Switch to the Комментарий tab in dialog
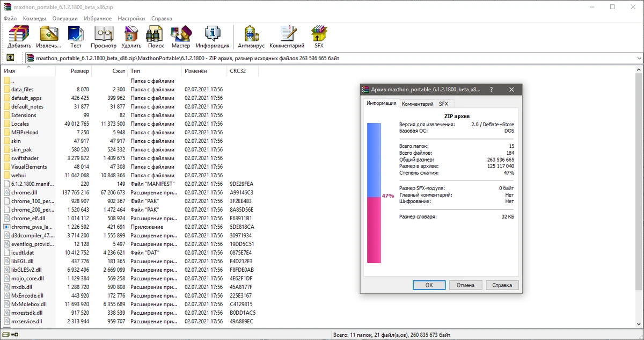 tap(417, 104)
